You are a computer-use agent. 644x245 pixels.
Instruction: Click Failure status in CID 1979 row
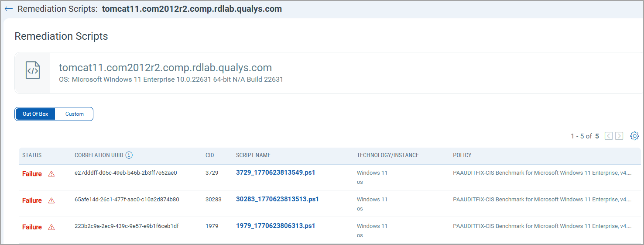coord(32,227)
